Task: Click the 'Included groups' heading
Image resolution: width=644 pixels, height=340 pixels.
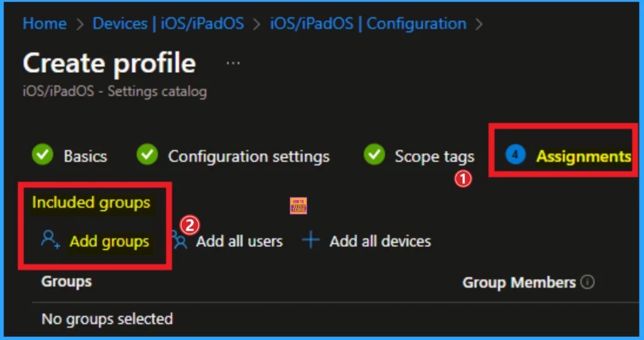Action: 91,202
